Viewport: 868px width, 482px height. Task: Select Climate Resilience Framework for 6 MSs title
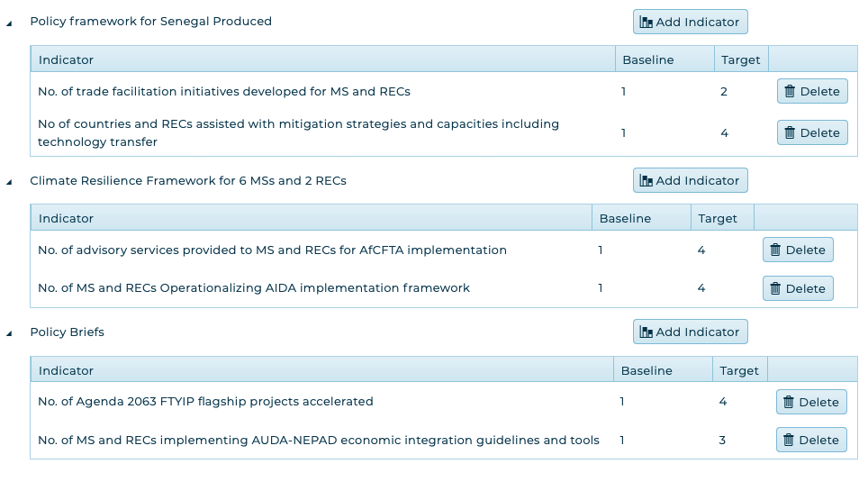pos(187,180)
